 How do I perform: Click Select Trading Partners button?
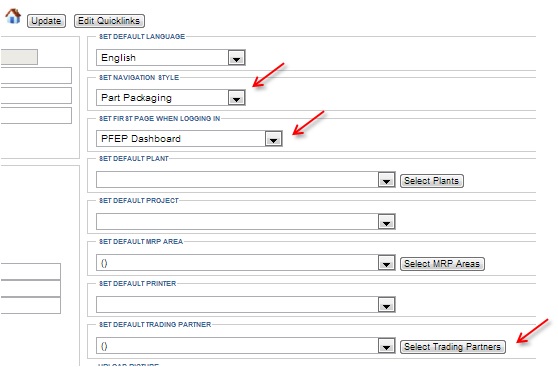point(453,347)
